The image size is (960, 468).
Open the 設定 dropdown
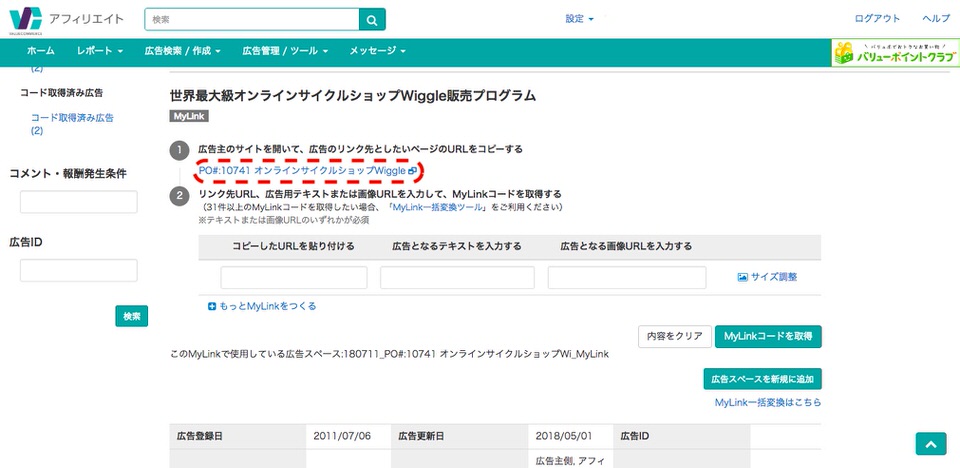point(579,19)
